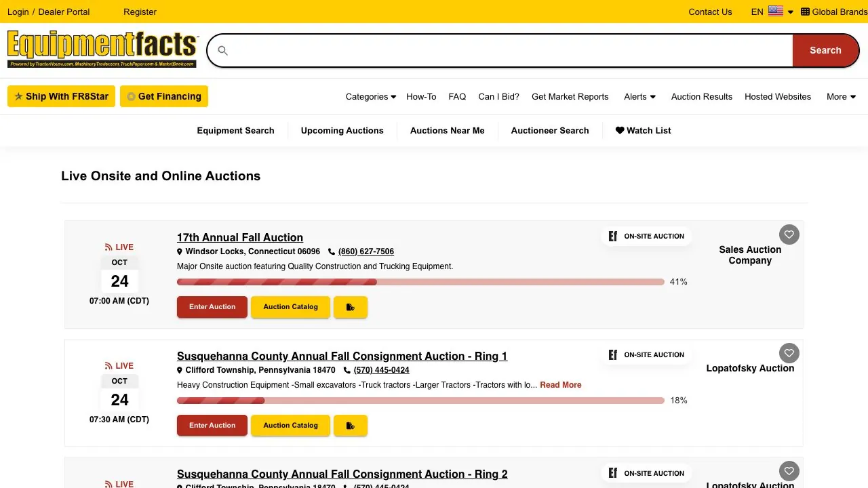Expand the Categories dropdown
This screenshot has width=868, height=488.
(370, 97)
